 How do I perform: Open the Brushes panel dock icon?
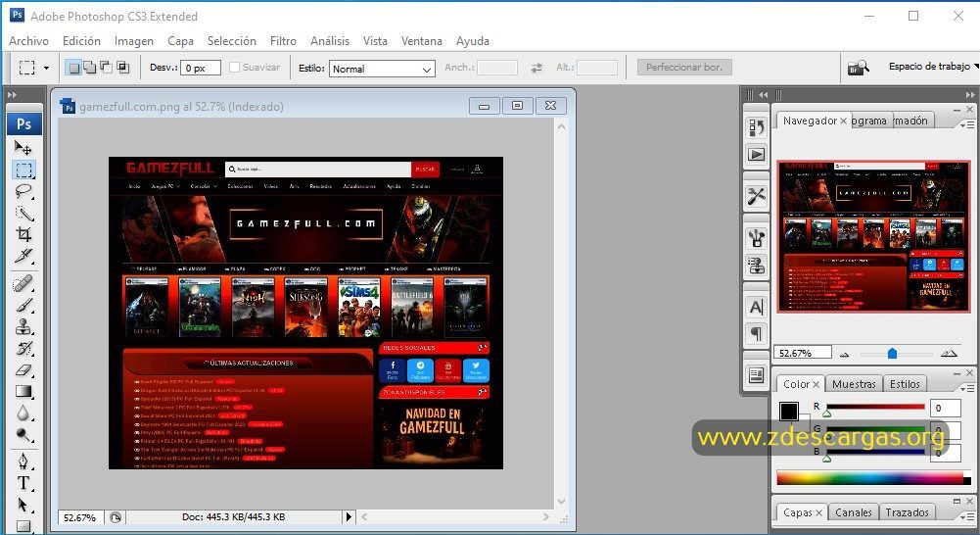tap(756, 238)
